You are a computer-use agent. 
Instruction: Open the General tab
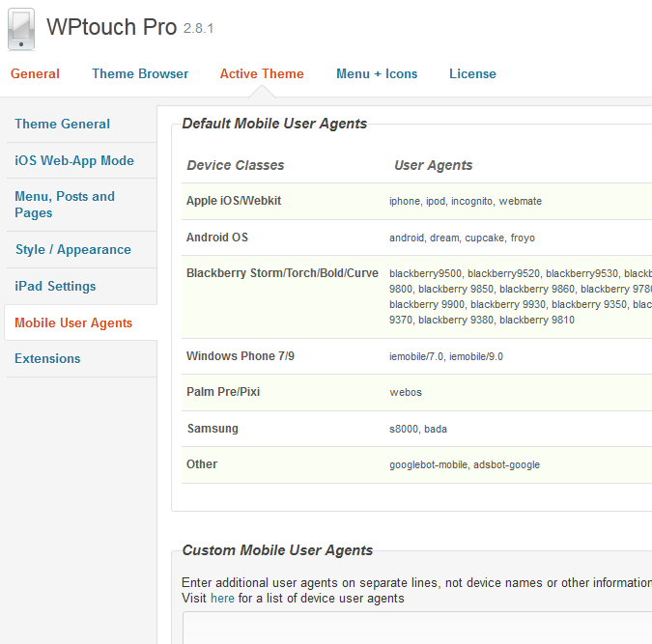tap(35, 73)
